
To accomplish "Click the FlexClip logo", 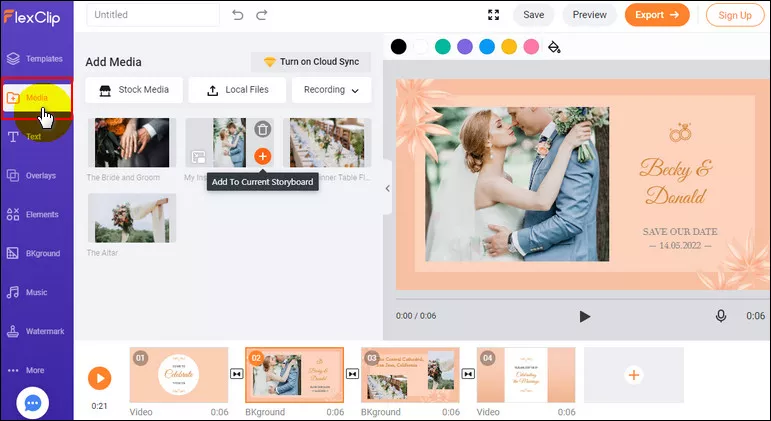I will pos(32,17).
